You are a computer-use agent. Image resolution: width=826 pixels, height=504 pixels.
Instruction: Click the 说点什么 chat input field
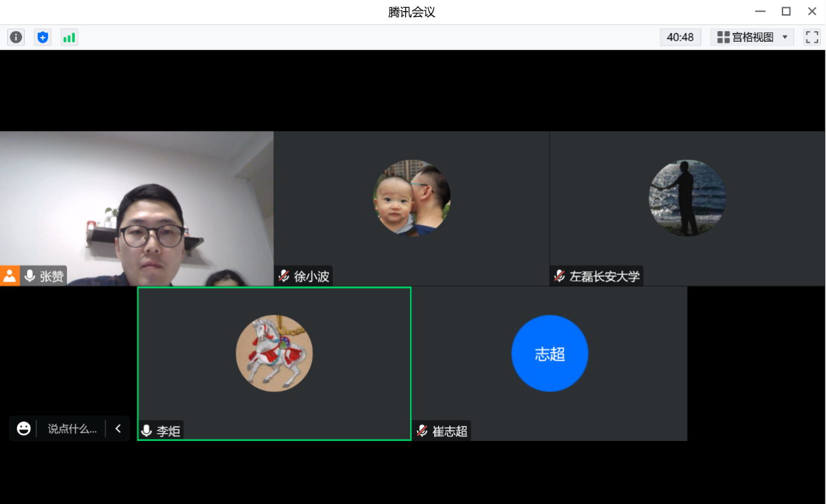[72, 429]
